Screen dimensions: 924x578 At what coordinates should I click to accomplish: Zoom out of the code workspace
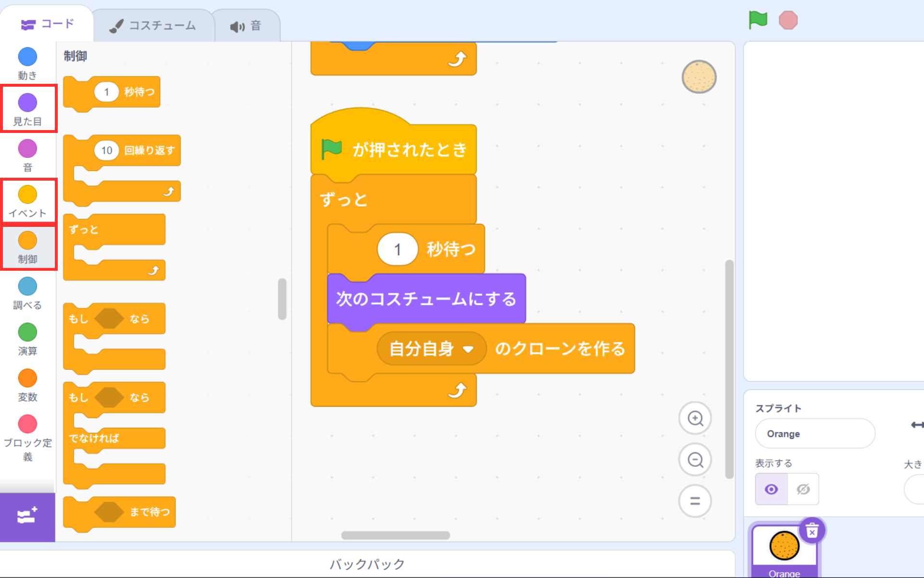pos(695,460)
